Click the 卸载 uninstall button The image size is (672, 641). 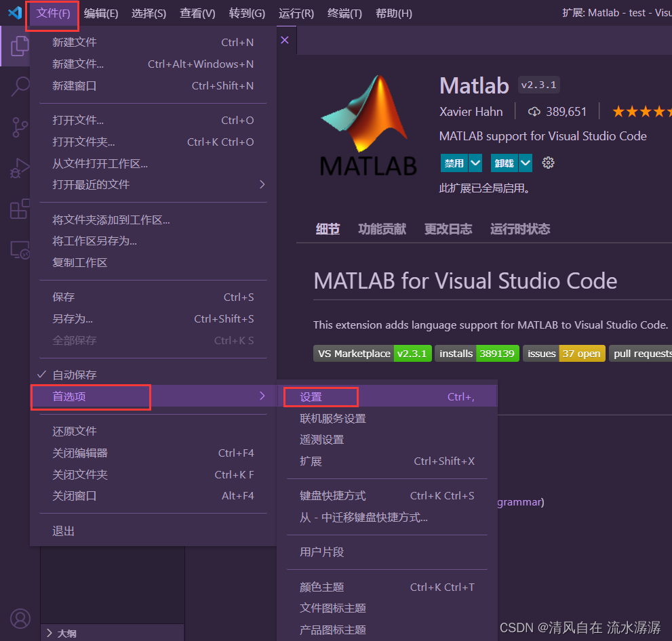click(504, 163)
